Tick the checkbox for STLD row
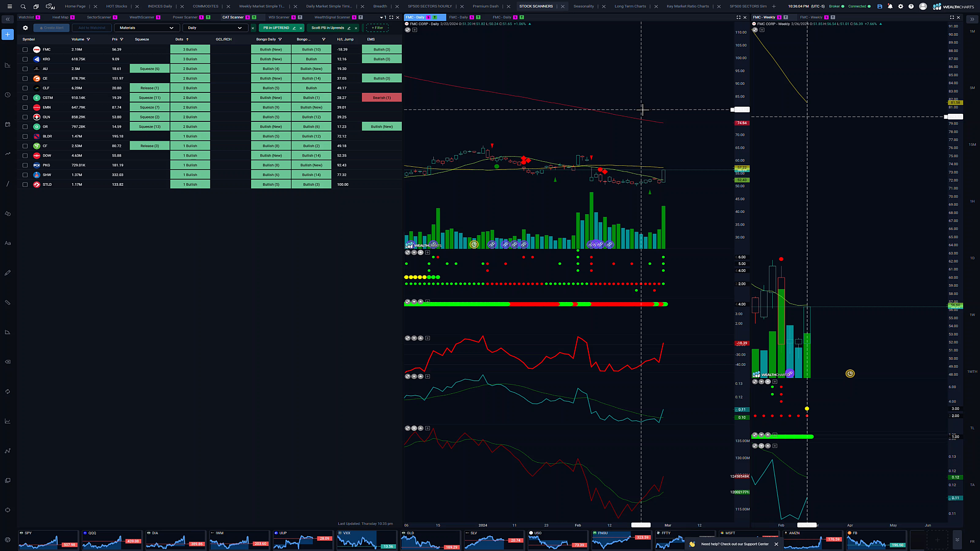Screen dimensions: 980x551 pos(25,185)
